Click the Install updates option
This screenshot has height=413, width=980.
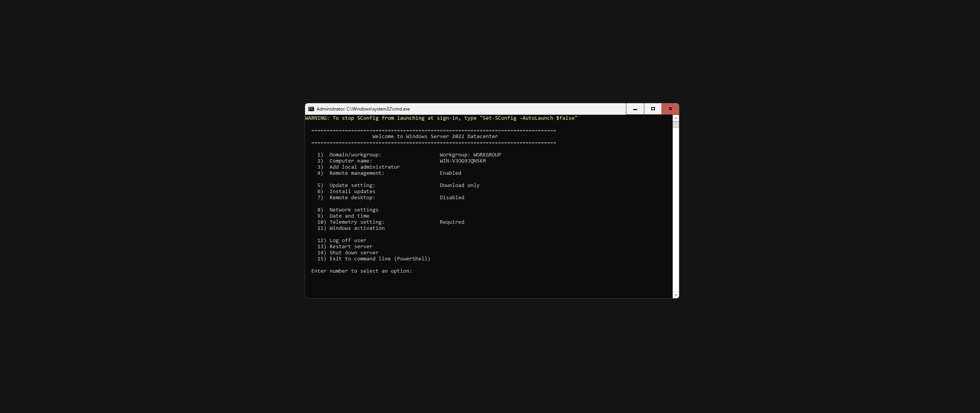tap(352, 192)
